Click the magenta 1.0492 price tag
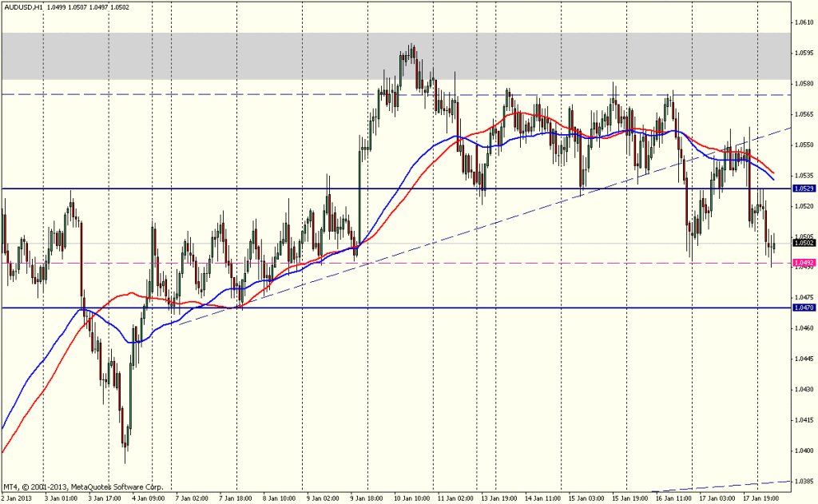 click(x=803, y=262)
